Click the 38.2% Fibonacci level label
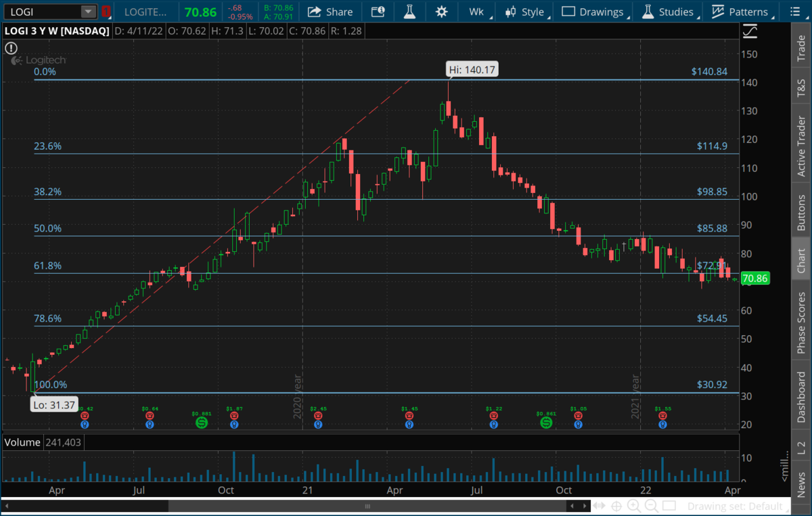 click(48, 192)
